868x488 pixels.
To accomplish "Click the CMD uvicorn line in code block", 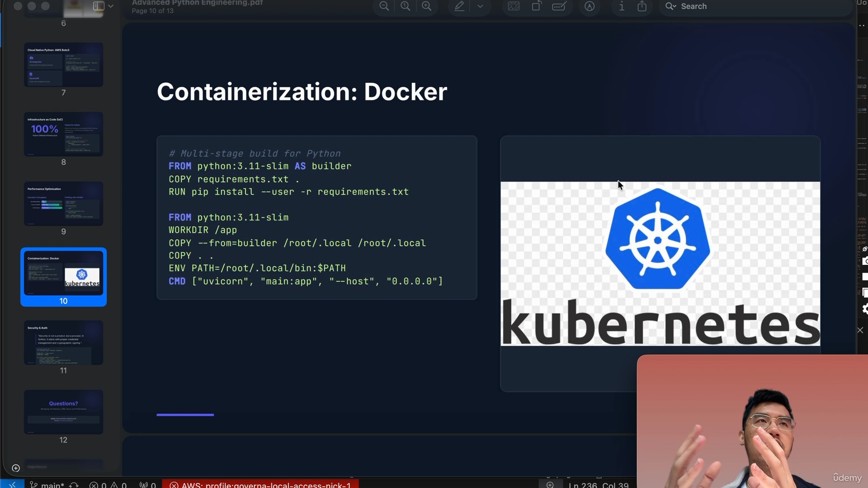I will [306, 281].
